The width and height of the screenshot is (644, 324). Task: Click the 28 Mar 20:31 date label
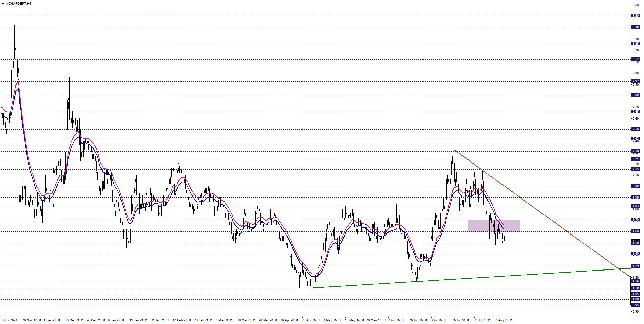(x=268, y=320)
